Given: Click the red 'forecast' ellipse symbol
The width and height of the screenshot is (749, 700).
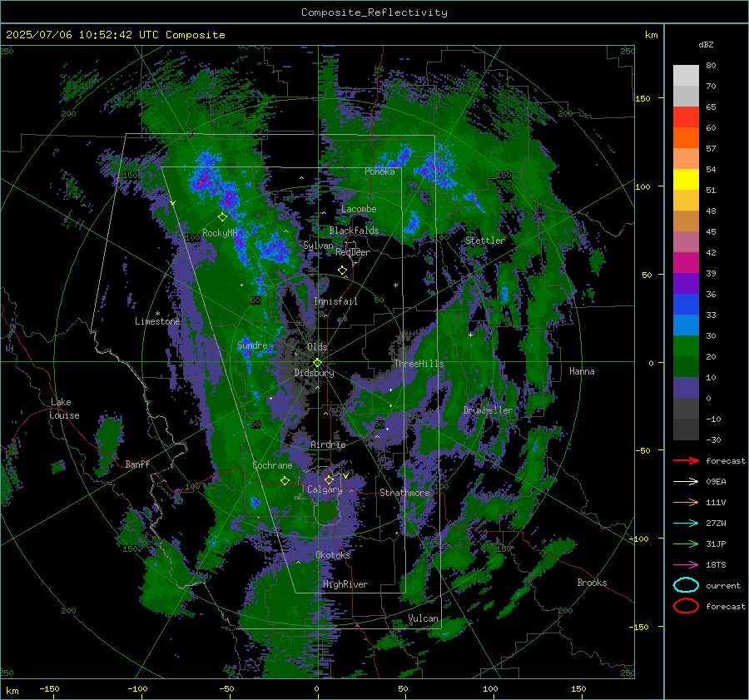Looking at the screenshot, I should (686, 606).
